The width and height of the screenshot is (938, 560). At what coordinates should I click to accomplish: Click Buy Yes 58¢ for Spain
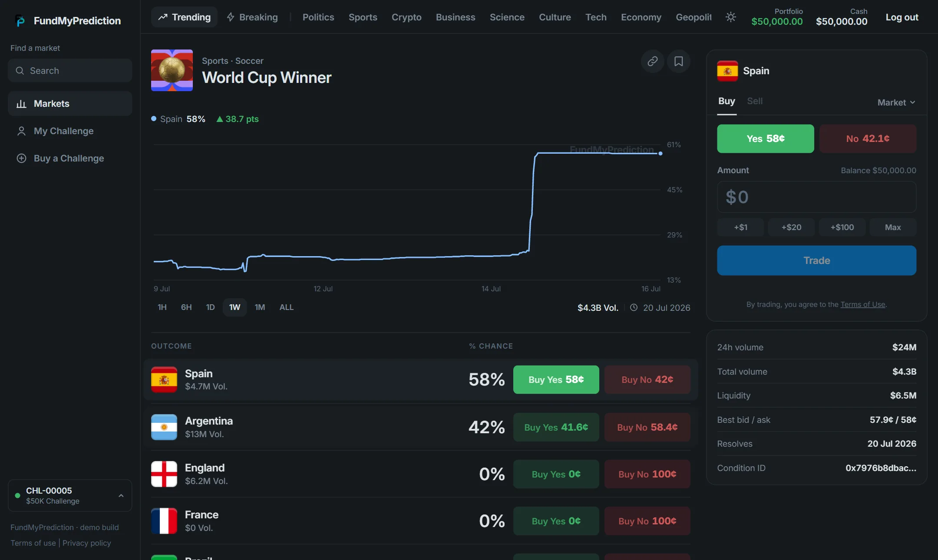click(556, 379)
